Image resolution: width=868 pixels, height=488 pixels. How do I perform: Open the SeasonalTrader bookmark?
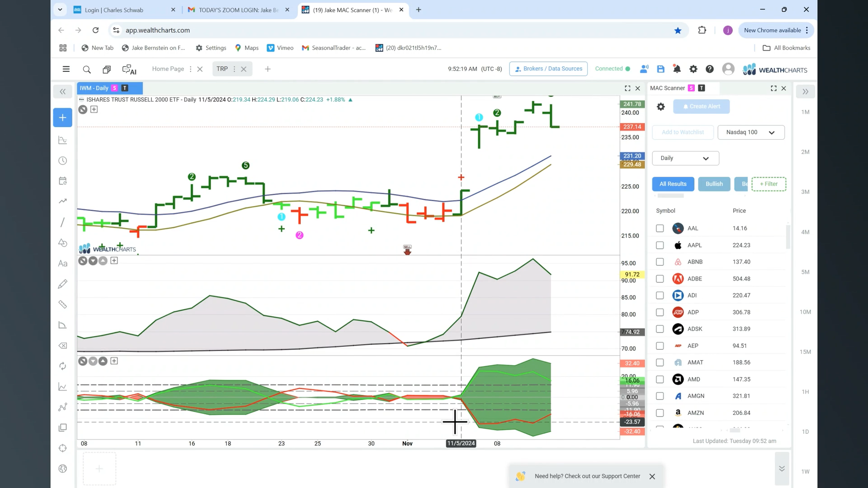[334, 48]
